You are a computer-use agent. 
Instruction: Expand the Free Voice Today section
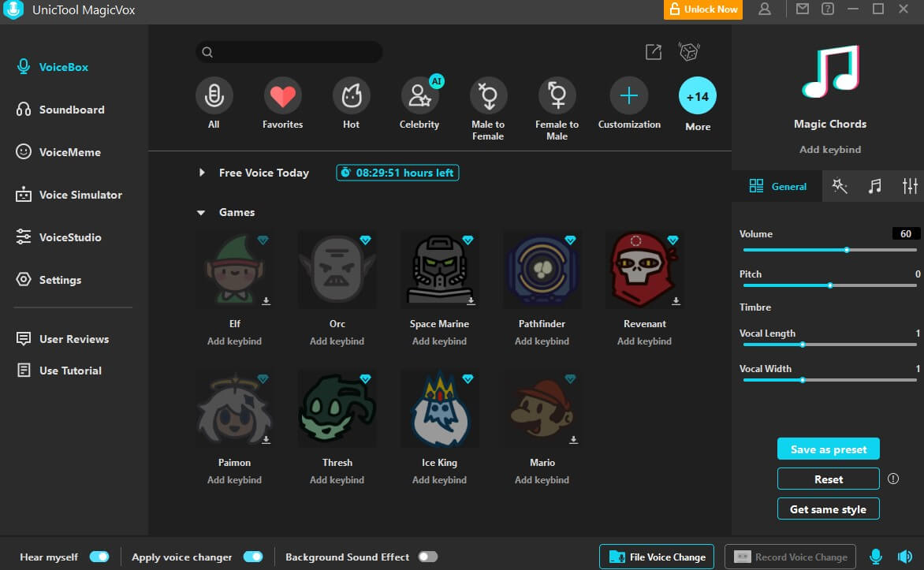(x=202, y=173)
